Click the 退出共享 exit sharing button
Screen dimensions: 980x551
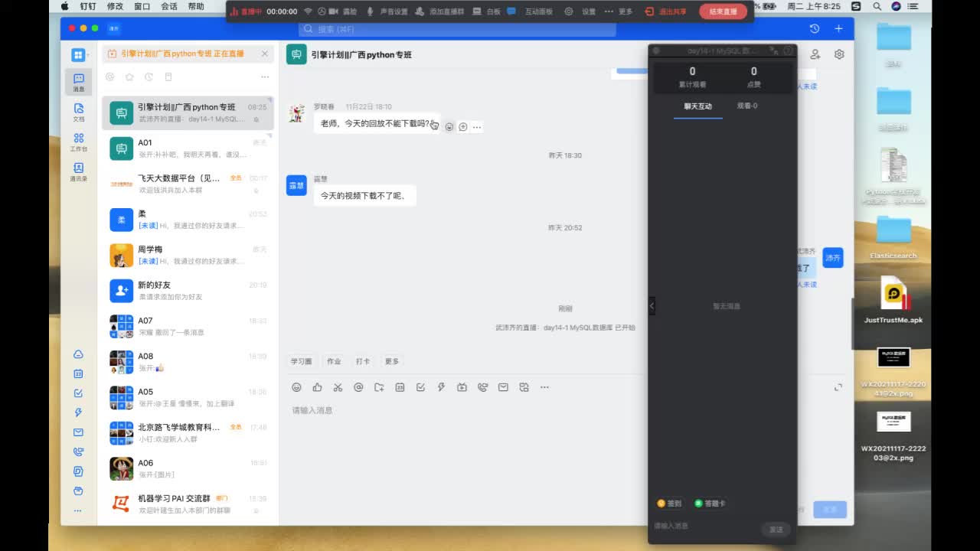(666, 11)
